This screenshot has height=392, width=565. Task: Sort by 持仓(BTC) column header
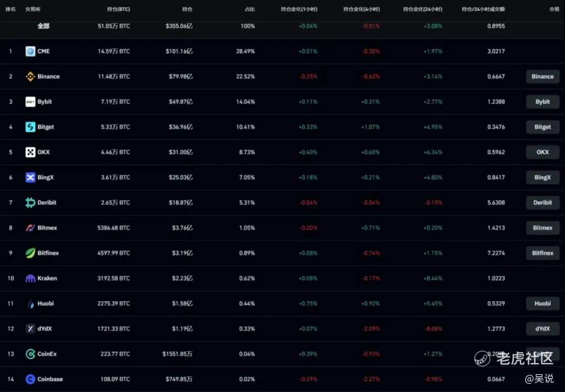coord(118,9)
